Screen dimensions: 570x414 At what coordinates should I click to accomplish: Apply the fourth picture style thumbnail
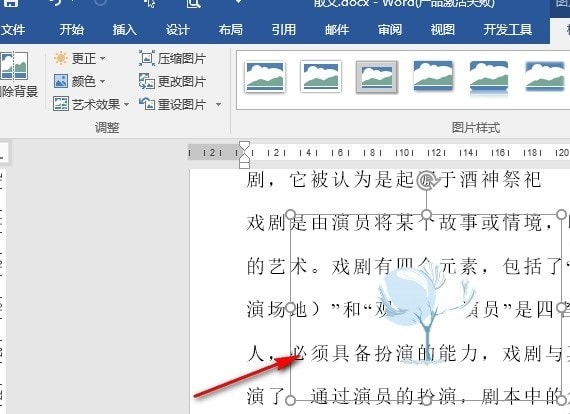tap(433, 76)
